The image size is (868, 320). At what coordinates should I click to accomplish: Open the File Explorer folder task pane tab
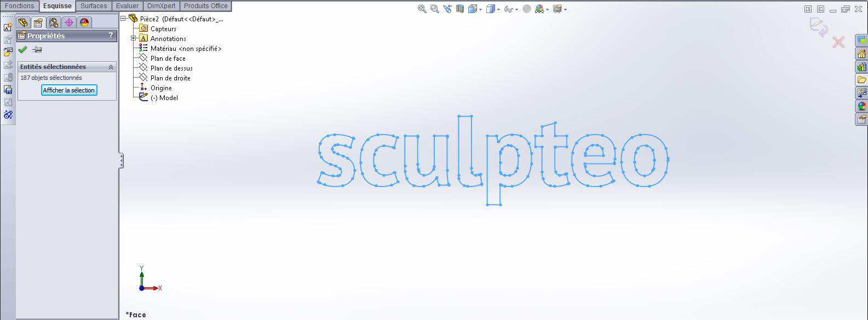click(x=861, y=80)
